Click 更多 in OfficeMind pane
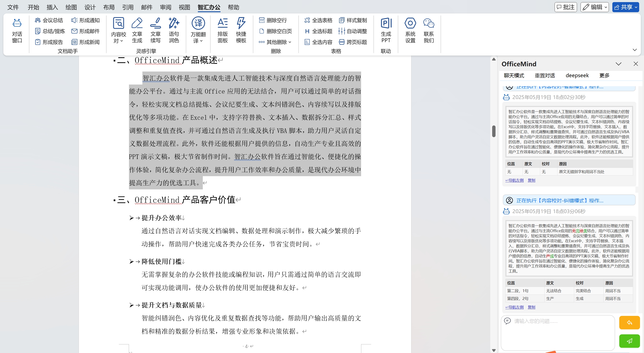 (604, 76)
